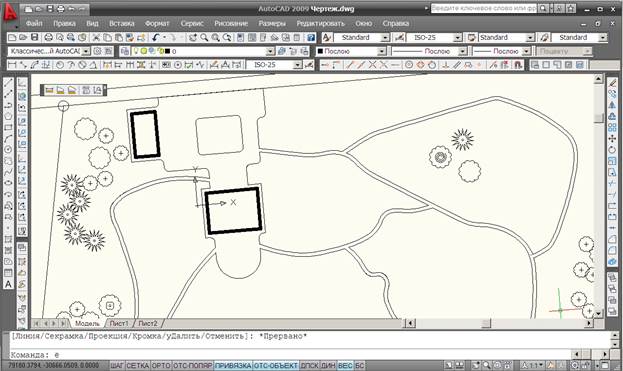Expand the multileader style Standard dropdown

tap(603, 37)
